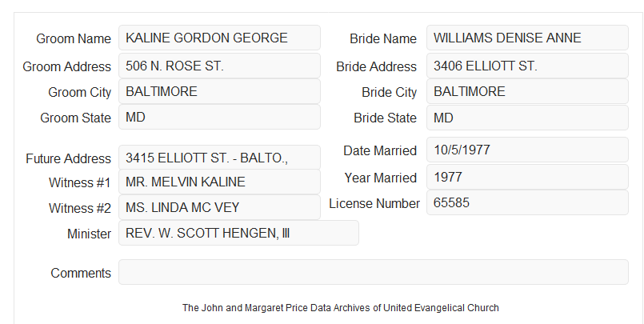Click the Bride Name field
Image resolution: width=644 pixels, height=324 pixels.
click(x=527, y=38)
